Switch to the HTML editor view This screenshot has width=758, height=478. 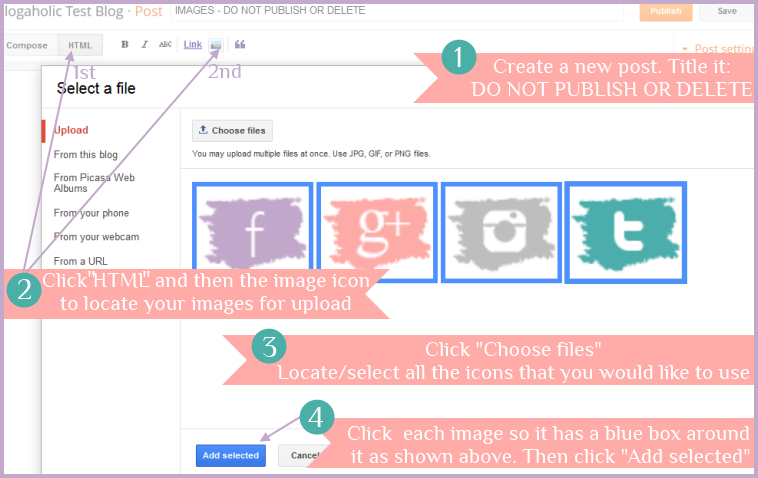80,45
